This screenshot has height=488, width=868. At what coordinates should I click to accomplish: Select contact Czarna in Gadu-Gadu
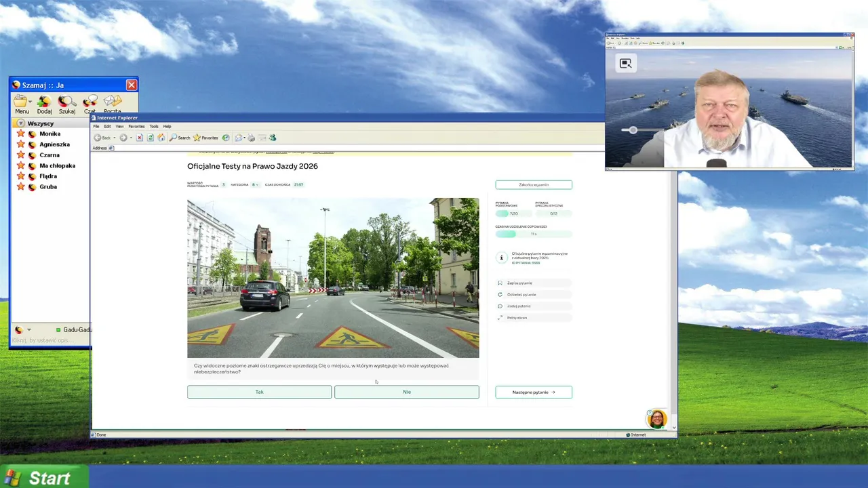pyautogui.click(x=50, y=155)
